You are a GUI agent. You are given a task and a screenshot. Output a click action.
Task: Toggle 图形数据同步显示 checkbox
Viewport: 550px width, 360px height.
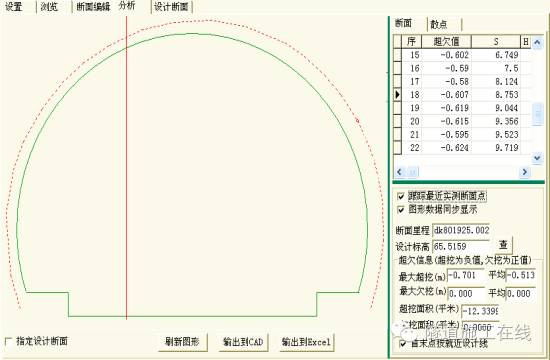pyautogui.click(x=401, y=210)
